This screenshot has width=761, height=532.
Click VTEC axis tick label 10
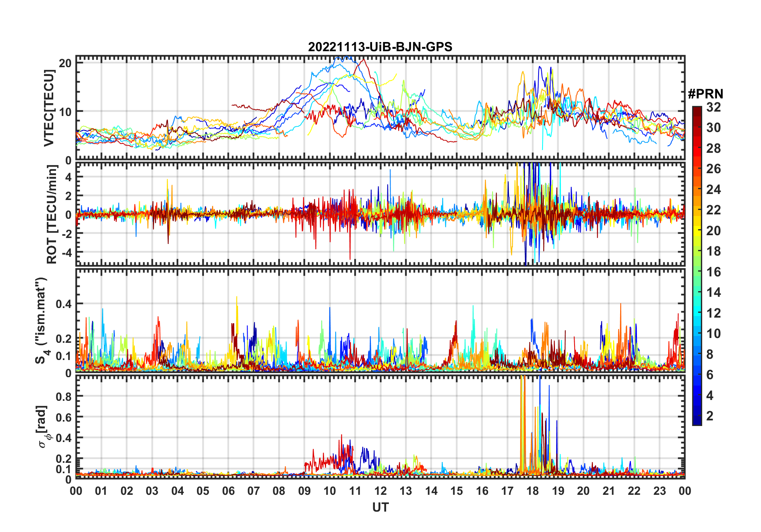pyautogui.click(x=65, y=112)
